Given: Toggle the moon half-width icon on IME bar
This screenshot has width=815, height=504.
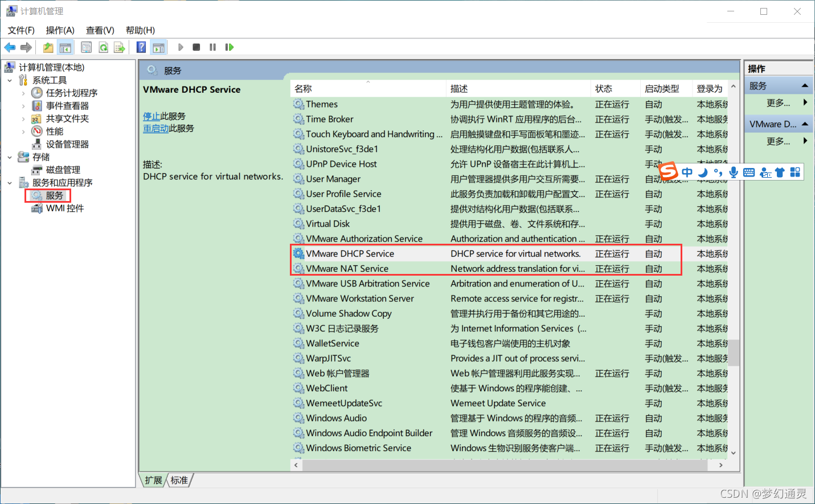Looking at the screenshot, I should coord(703,173).
